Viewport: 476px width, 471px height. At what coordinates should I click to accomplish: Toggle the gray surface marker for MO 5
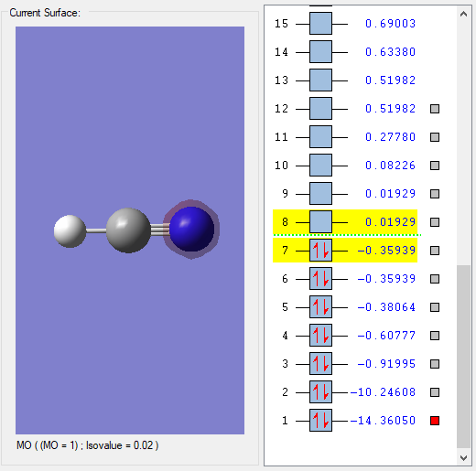435,307
